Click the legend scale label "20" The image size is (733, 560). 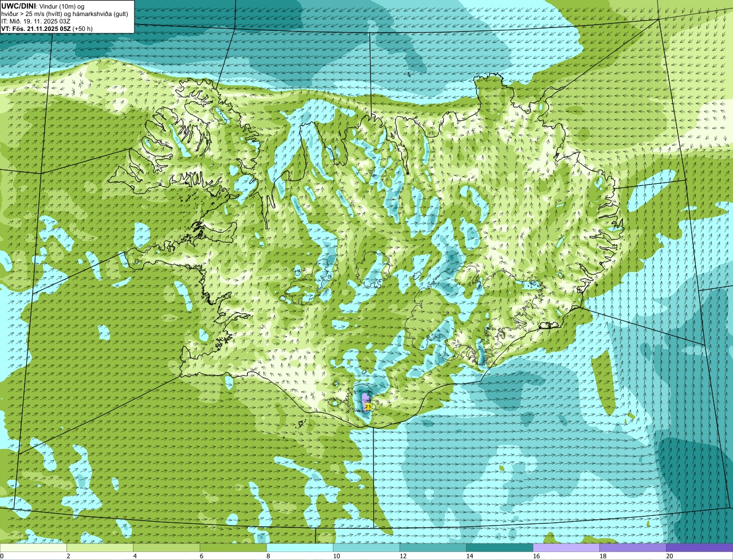pyautogui.click(x=669, y=556)
